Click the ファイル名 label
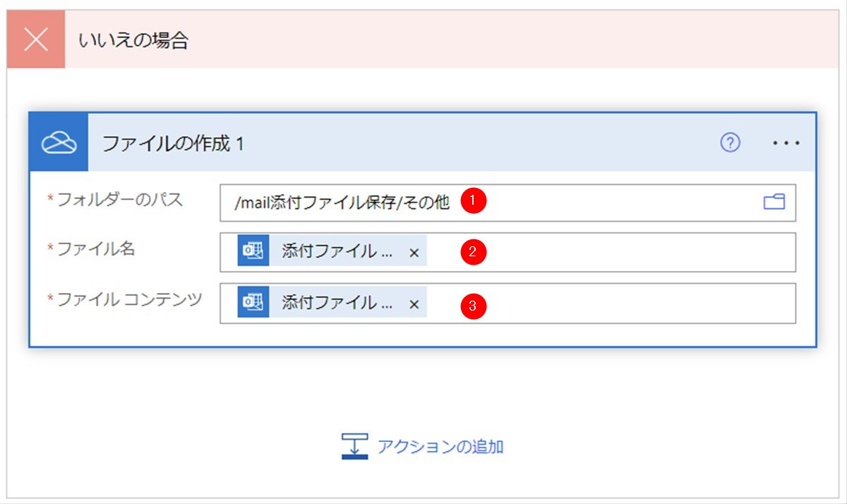 pos(96,248)
